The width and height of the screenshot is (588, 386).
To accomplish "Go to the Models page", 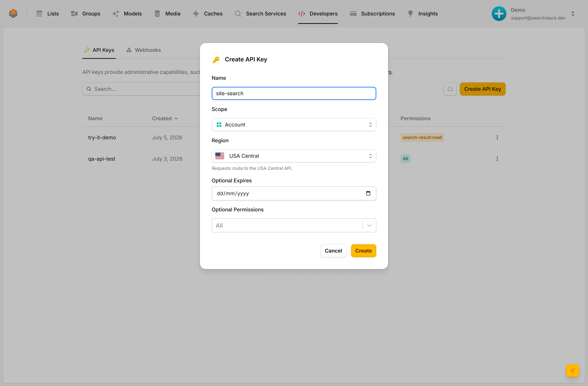I will click(127, 14).
